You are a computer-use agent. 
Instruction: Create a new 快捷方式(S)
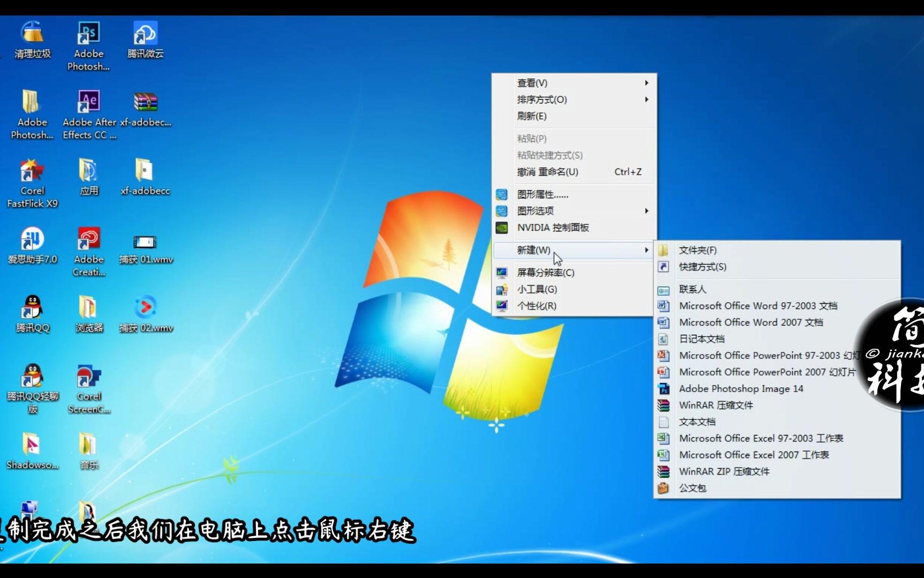point(777,267)
